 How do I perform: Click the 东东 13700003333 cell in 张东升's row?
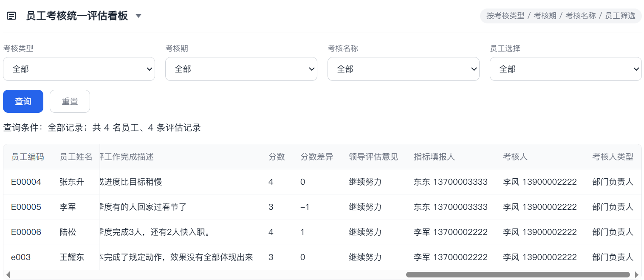click(451, 182)
